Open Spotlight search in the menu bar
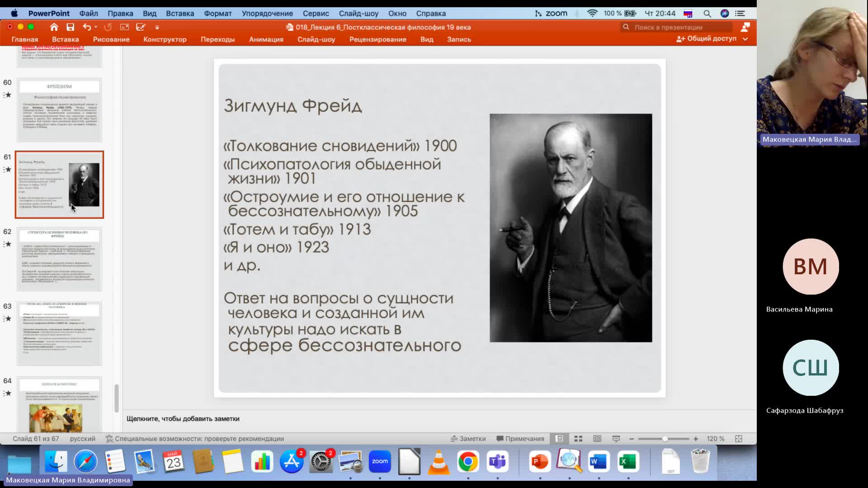 pyautogui.click(x=707, y=14)
